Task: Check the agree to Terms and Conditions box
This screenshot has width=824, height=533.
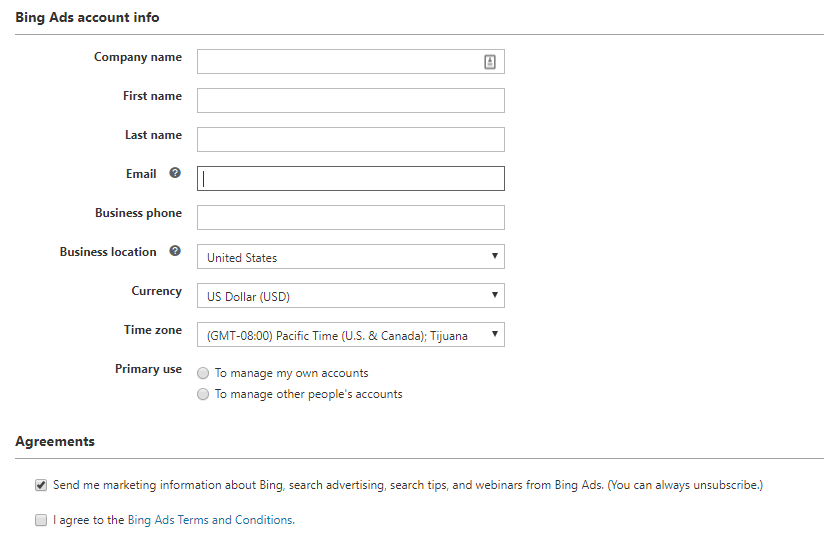Action: [x=41, y=520]
